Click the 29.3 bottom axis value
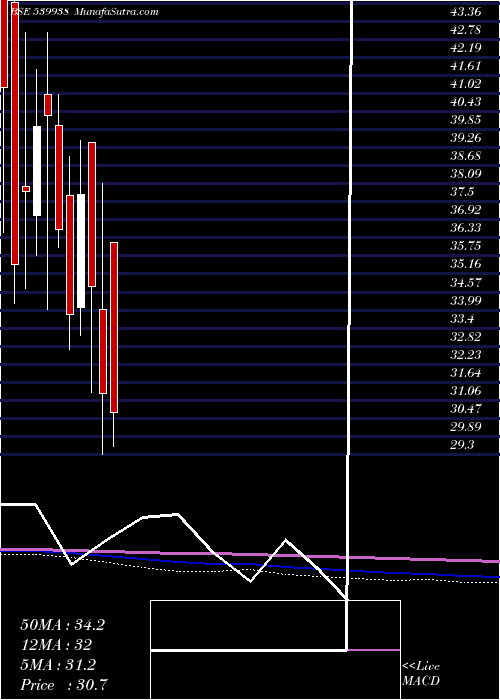 462,445
